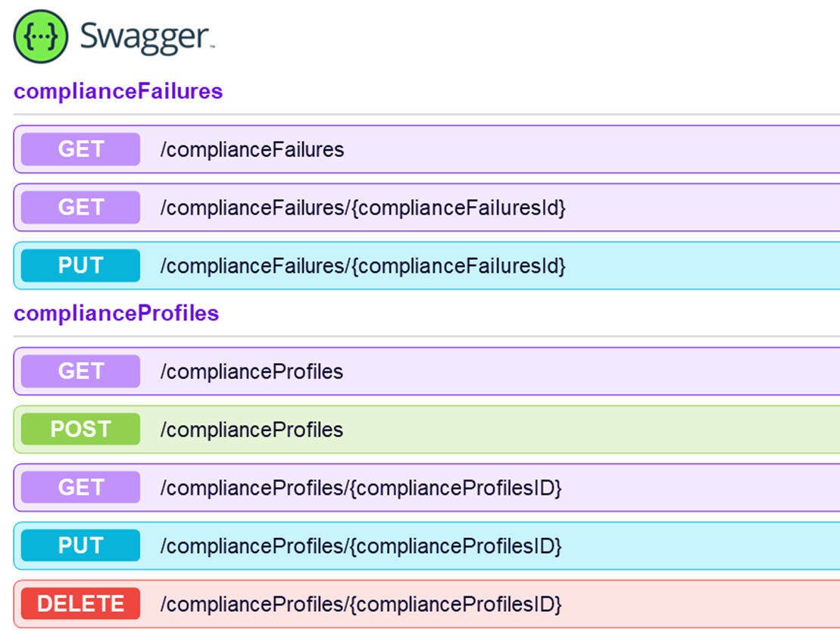
Task: Click the POST badge on /complianceProfiles
Action: click(x=79, y=429)
